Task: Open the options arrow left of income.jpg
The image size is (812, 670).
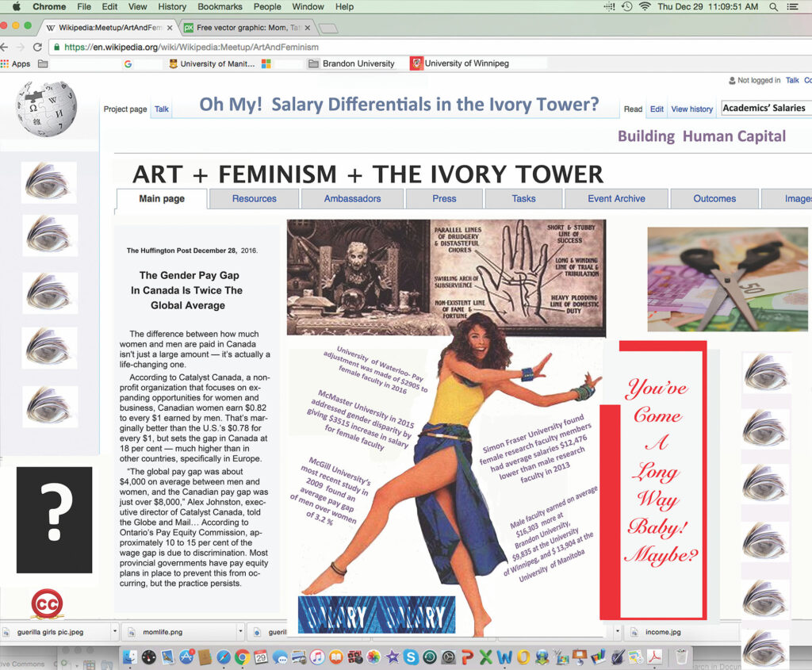Action: (617, 632)
